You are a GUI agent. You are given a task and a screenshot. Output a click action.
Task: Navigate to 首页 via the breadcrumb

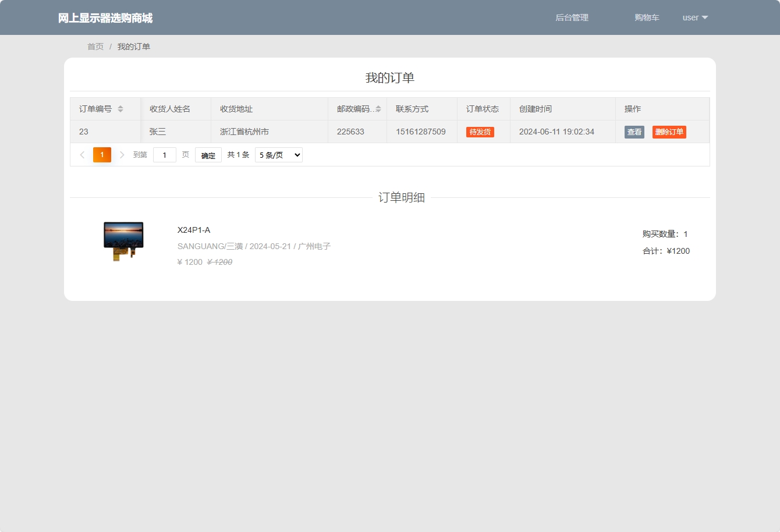pos(95,46)
